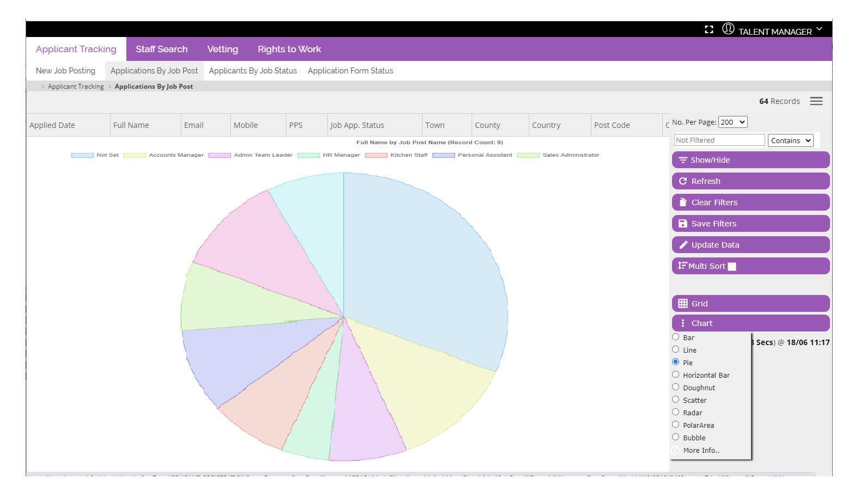Click the Update Data button
This screenshot has height=504, width=867.
tap(751, 245)
